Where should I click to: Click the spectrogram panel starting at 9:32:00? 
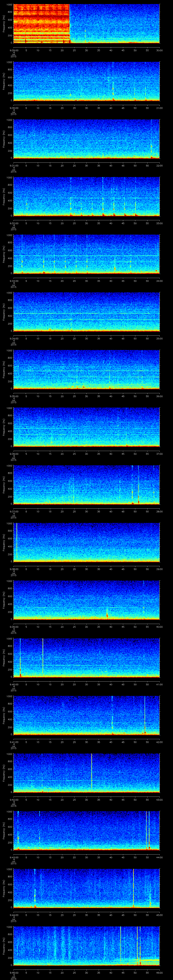pyautogui.click(x=86, y=196)
